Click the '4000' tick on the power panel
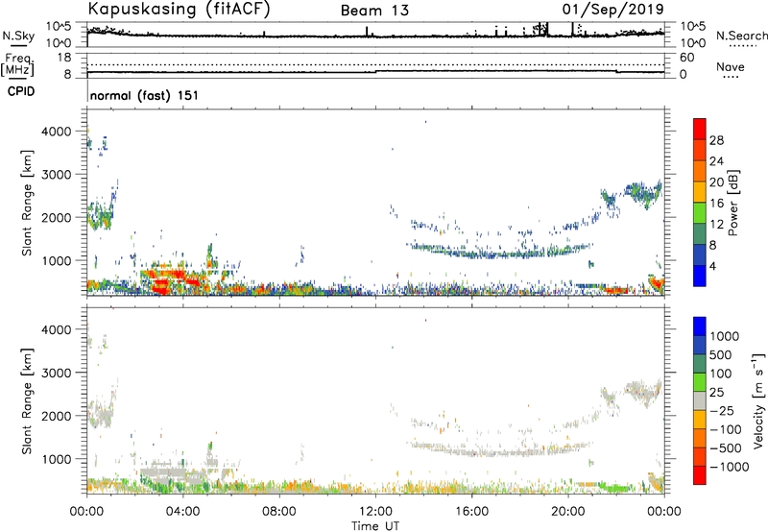Viewport: 768px width, 532px height. (x=57, y=132)
